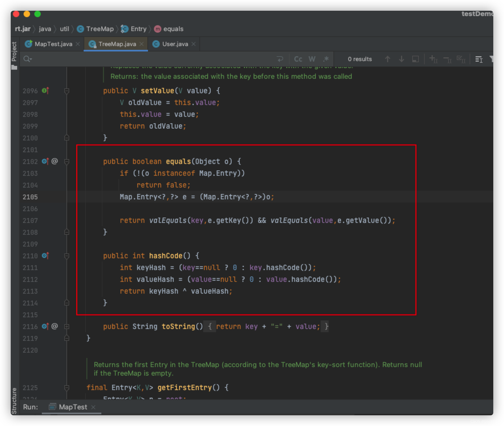Click "return keyHash ^ valueHash;" line

coord(176,291)
